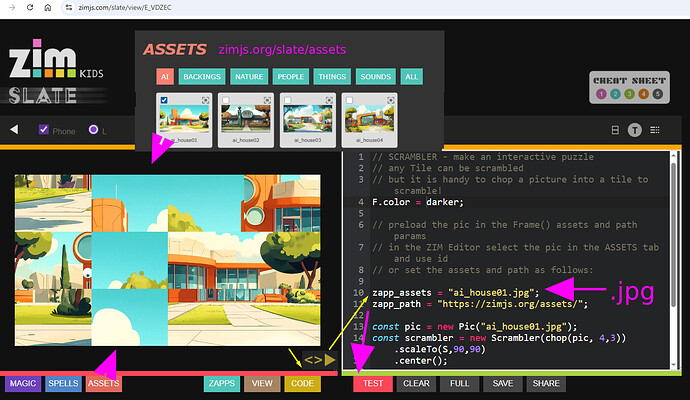Open the ASSETS panel button at the bottom
This screenshot has height=400, width=690.
[x=103, y=383]
